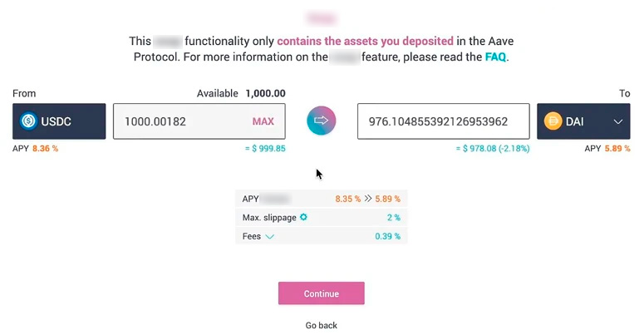This screenshot has width=644, height=335.
Task: Click the $ 999.85 USD value
Action: click(x=266, y=149)
